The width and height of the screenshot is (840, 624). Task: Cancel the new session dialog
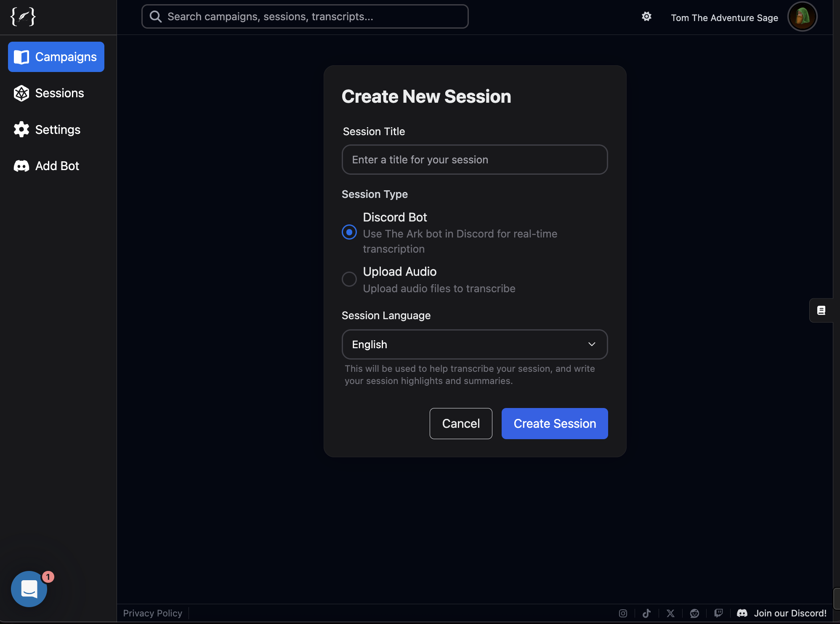pos(461,424)
